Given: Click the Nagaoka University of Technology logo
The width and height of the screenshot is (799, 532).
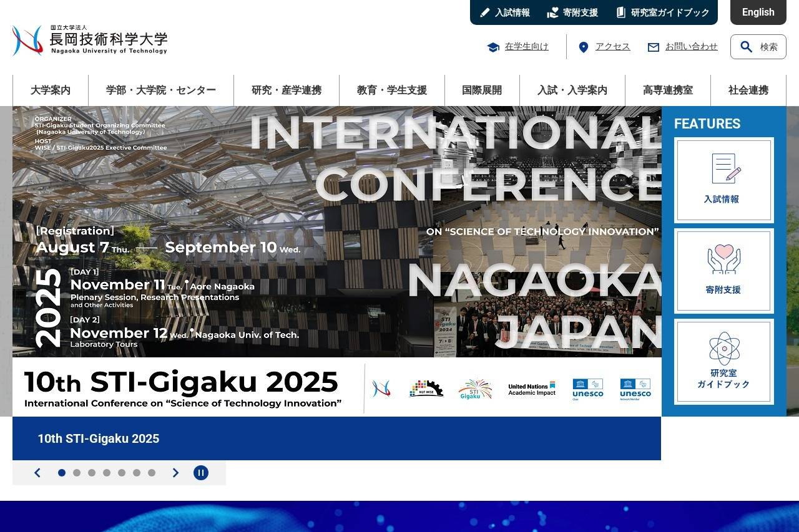Looking at the screenshot, I should pyautogui.click(x=90, y=41).
